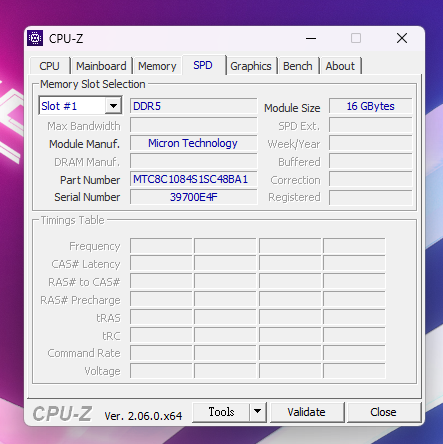Click the empty DRAM Manuf. field
Screen dimensions: 443x444
[x=194, y=161]
